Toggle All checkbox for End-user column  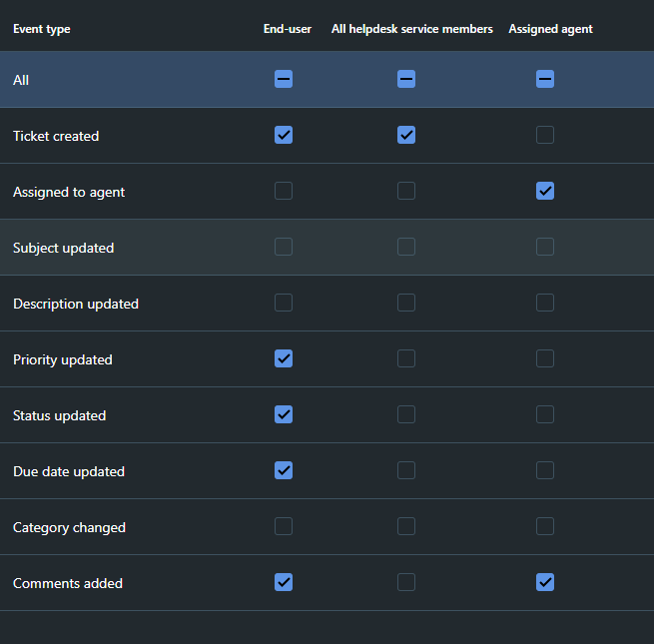click(x=284, y=79)
